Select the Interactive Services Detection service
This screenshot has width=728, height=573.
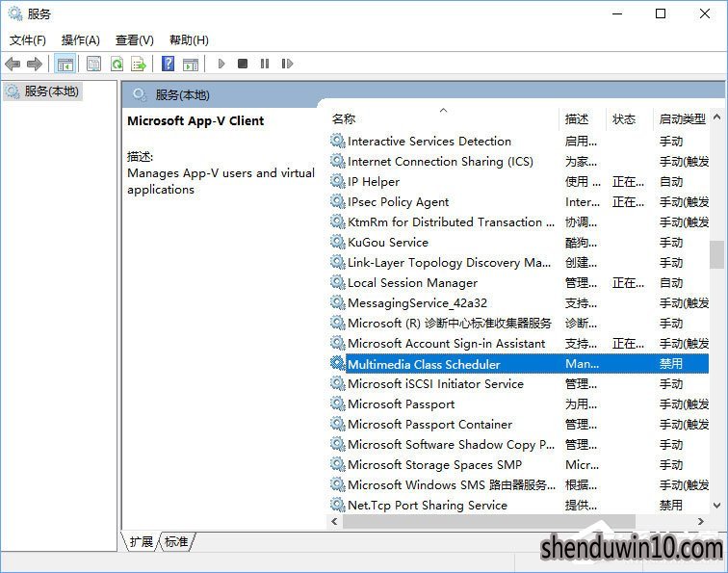519,142
